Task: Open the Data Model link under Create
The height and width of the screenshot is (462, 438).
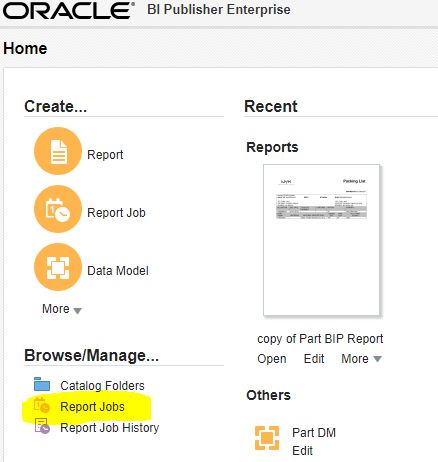Action: coord(118,271)
